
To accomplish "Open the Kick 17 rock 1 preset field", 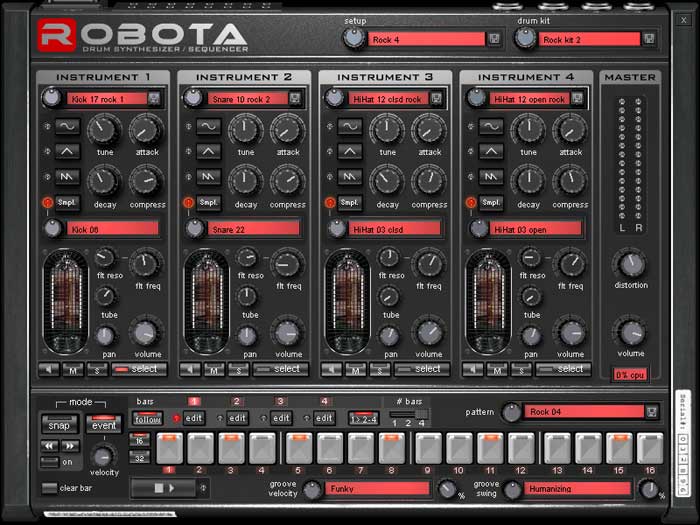I will pos(107,99).
